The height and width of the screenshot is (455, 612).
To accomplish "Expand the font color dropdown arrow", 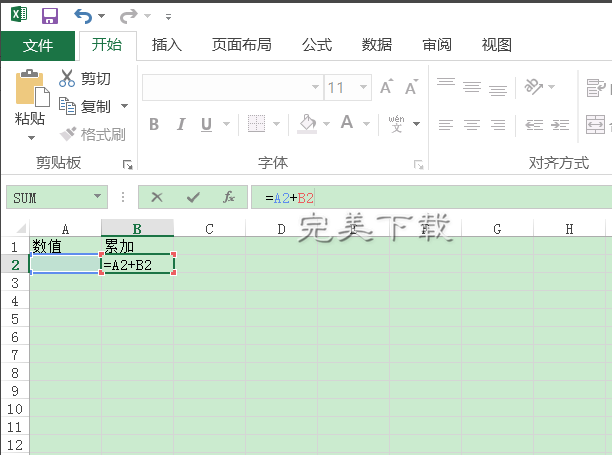I will pos(366,124).
